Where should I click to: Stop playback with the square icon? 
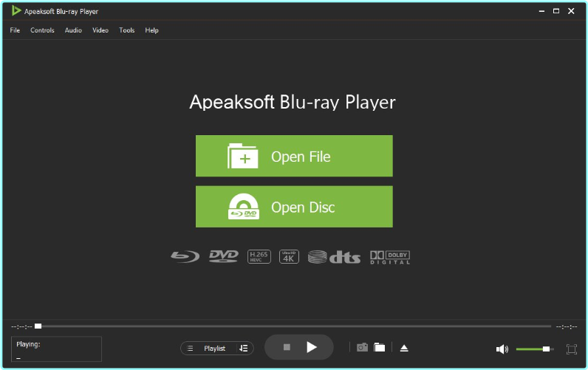point(287,347)
